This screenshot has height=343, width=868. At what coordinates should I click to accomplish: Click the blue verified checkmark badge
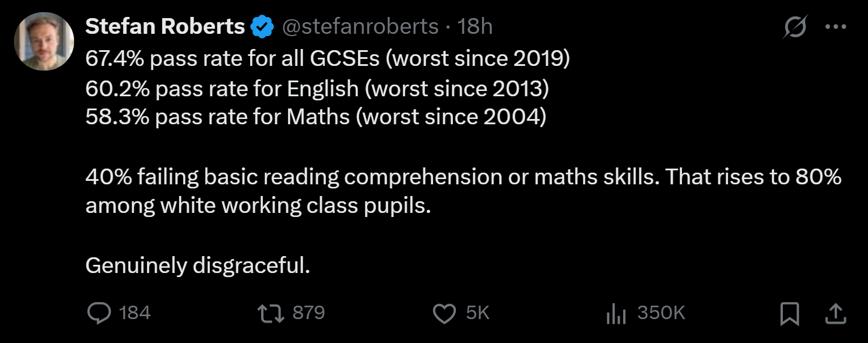point(262,27)
